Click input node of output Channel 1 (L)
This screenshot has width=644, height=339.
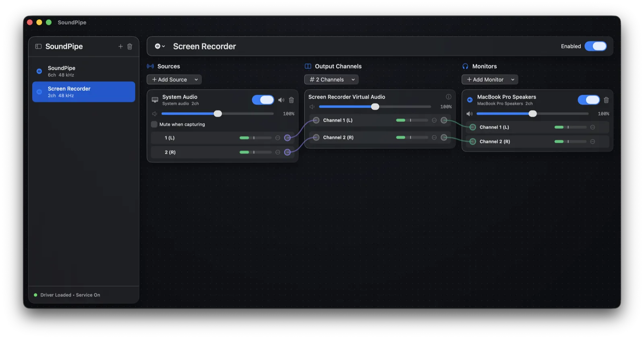click(x=316, y=120)
